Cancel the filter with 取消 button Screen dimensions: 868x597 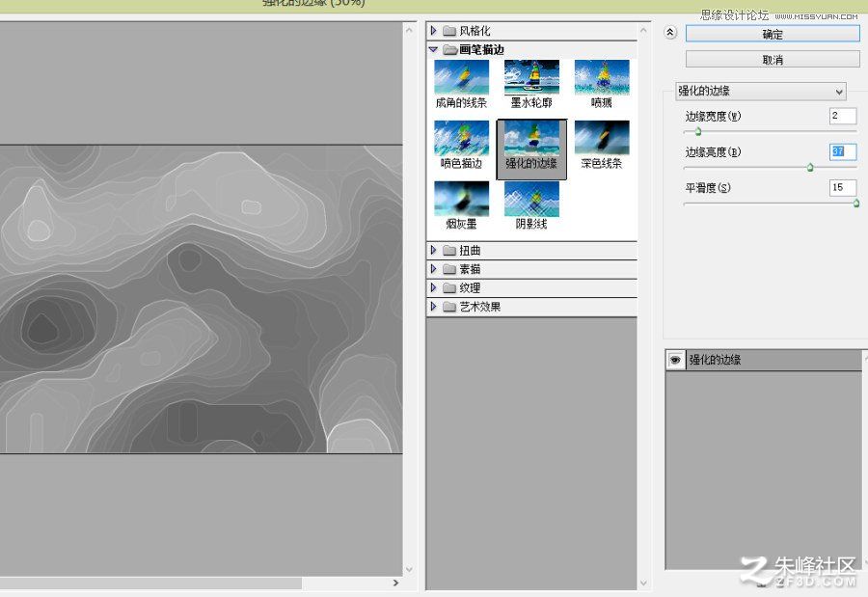point(773,59)
